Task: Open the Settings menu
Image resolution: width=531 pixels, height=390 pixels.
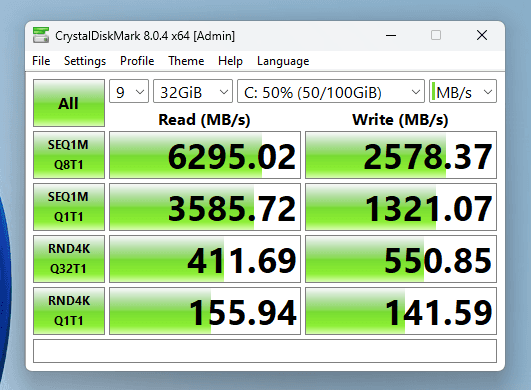Action: (85, 61)
